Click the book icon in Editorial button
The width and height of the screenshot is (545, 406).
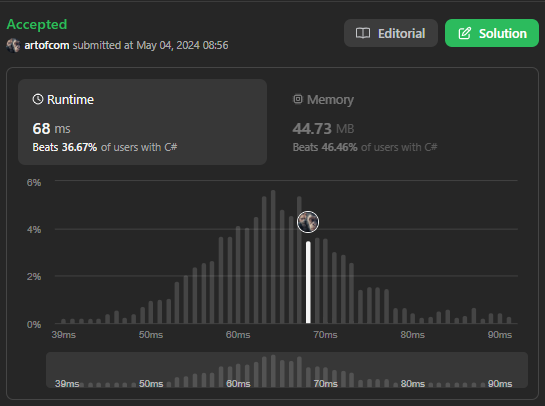[363, 33]
